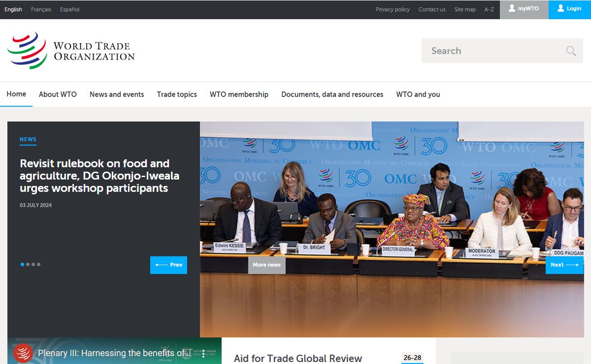Screen dimensions: 591x364
Task: Open Documents, data and resources menu
Action: point(332,94)
